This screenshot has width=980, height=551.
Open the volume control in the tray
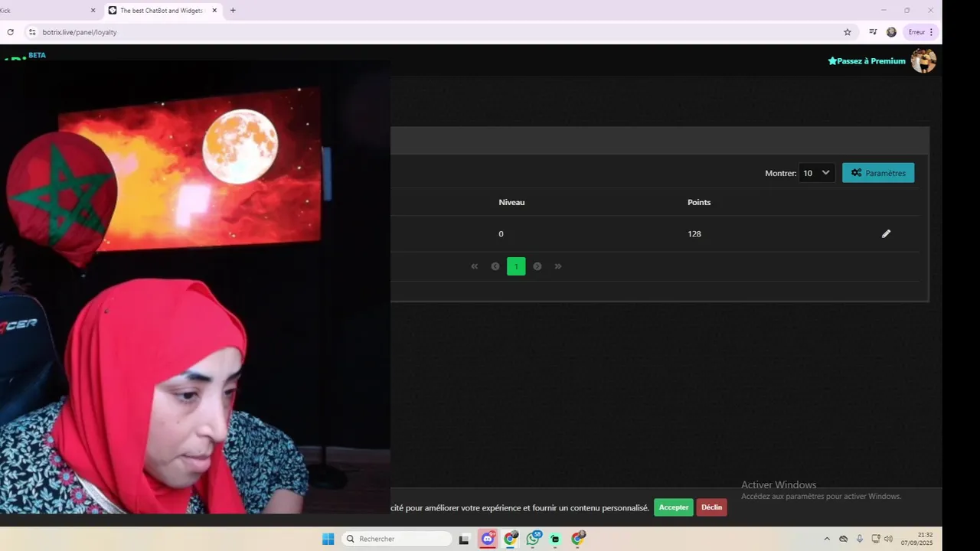pos(888,539)
